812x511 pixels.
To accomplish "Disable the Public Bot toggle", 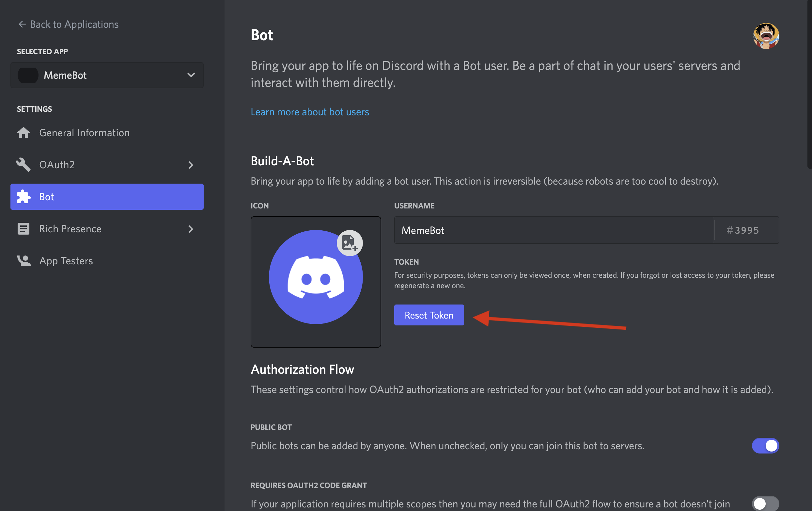I will [x=765, y=446].
